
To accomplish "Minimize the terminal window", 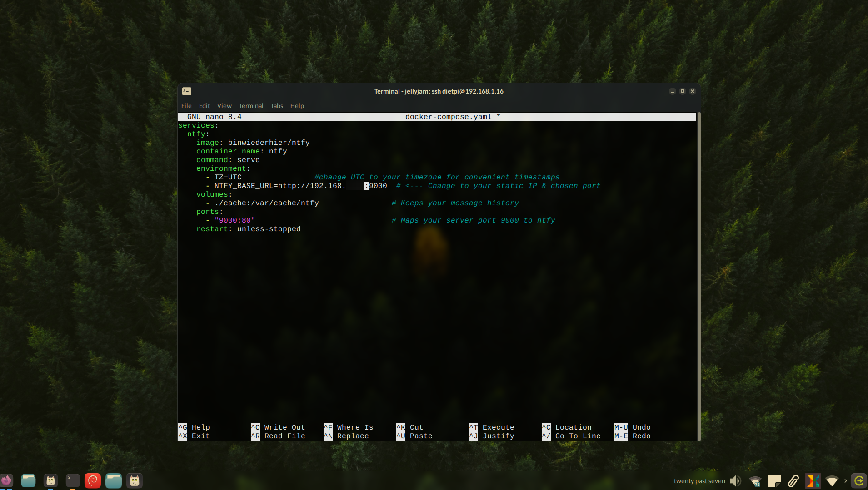I will point(673,91).
